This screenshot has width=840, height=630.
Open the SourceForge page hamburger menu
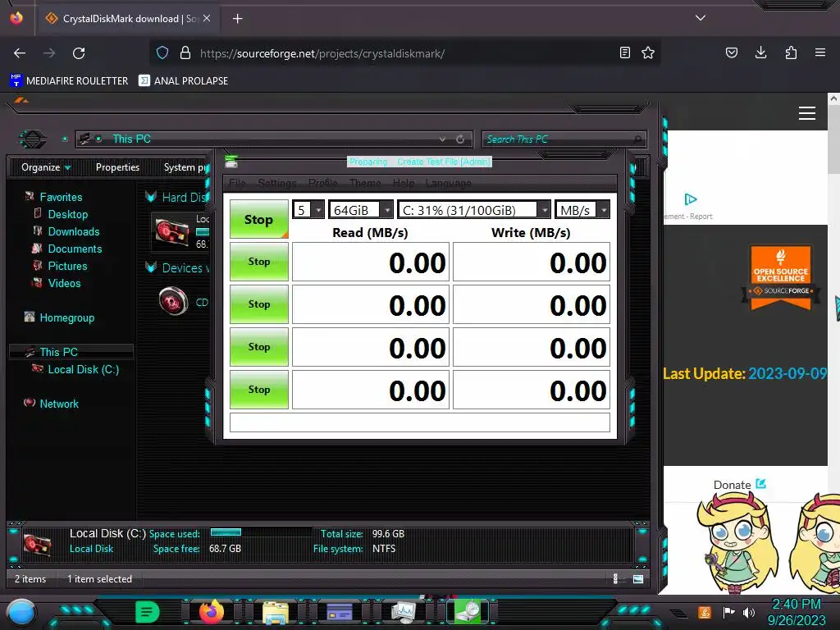pos(807,113)
